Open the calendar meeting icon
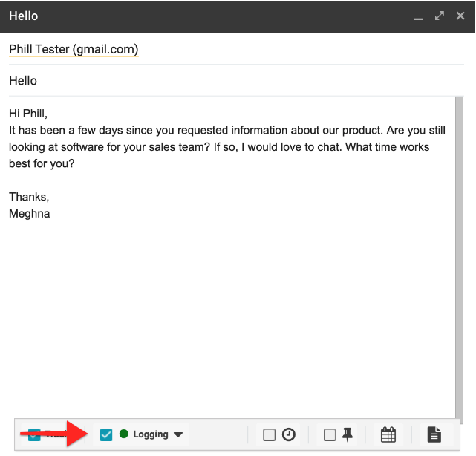Image resolution: width=476 pixels, height=456 pixels. pos(388,434)
